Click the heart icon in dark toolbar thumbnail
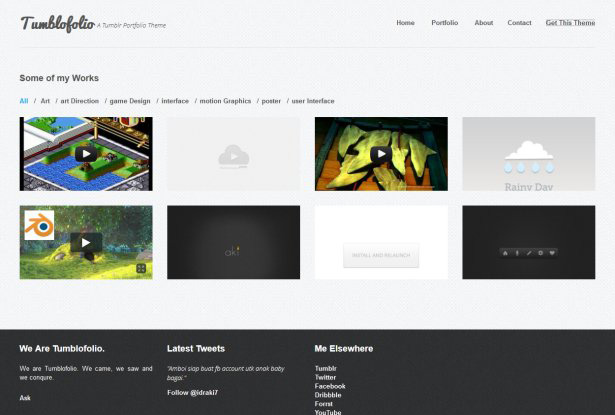The image size is (615, 415). click(x=552, y=253)
